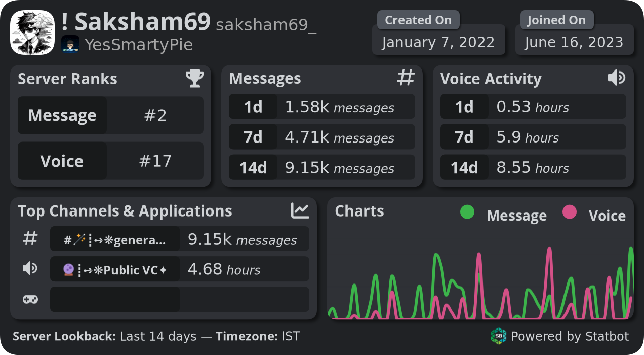Select the 1d messages row
Image resolution: width=644 pixels, height=355 pixels.
point(322,107)
